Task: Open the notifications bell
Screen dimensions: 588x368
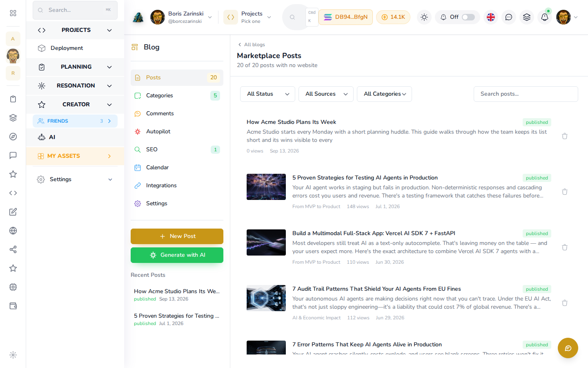Action: click(x=545, y=17)
